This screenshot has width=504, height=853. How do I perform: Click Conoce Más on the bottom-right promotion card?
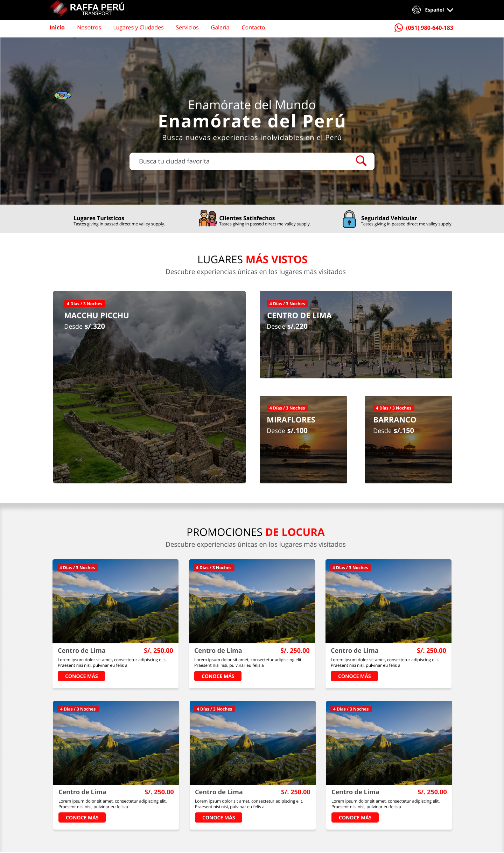[355, 818]
